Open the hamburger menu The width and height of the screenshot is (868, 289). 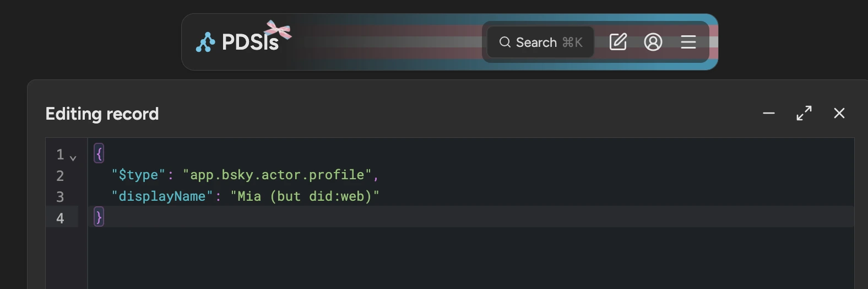click(x=688, y=42)
